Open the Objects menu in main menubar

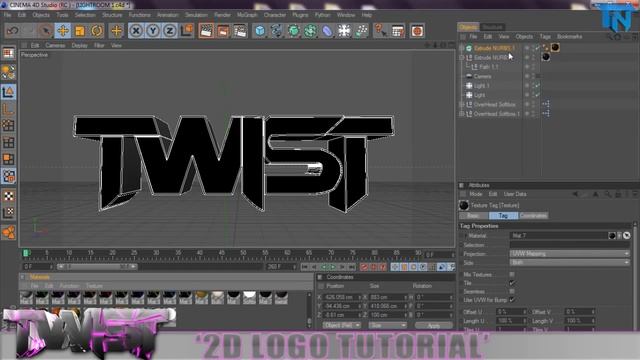click(x=41, y=15)
